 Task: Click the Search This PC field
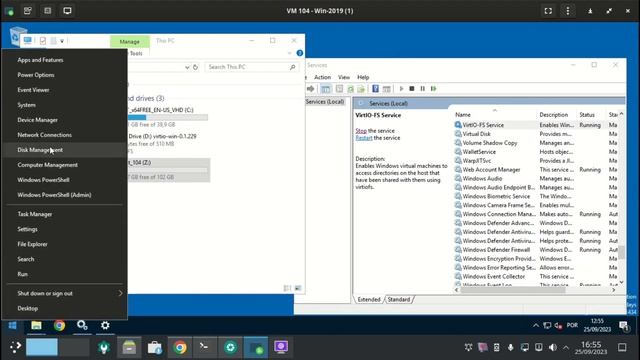coord(251,67)
